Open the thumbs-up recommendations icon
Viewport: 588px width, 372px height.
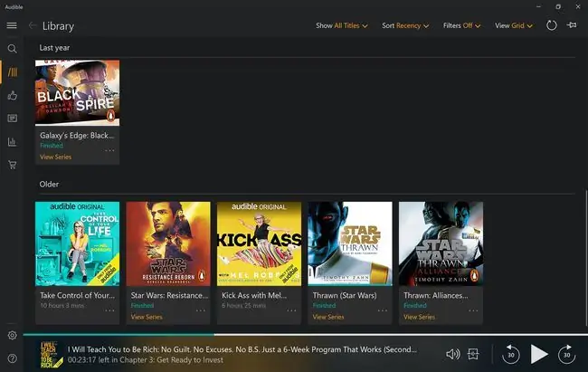[12, 95]
